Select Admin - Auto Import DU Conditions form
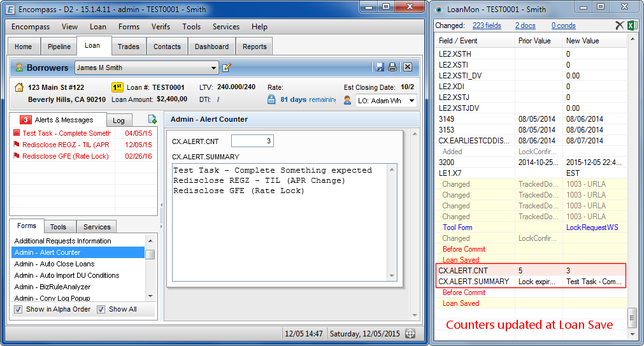644x346 pixels. coord(66,275)
